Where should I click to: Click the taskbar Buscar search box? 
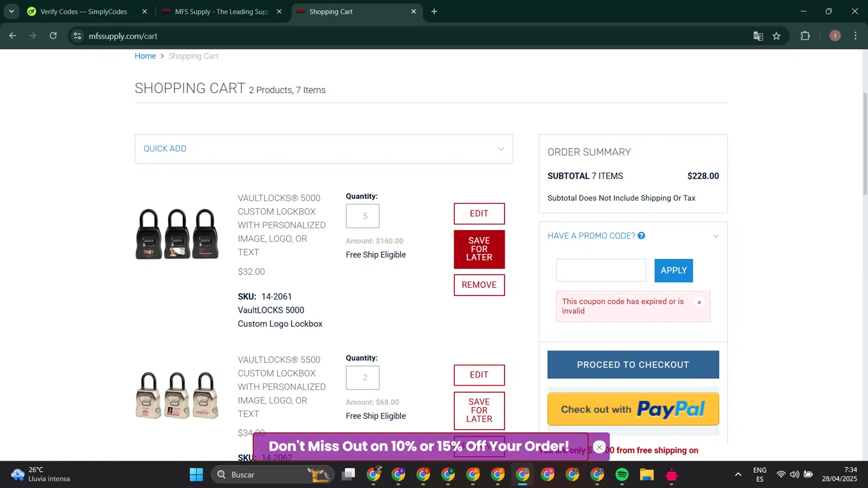273,475
